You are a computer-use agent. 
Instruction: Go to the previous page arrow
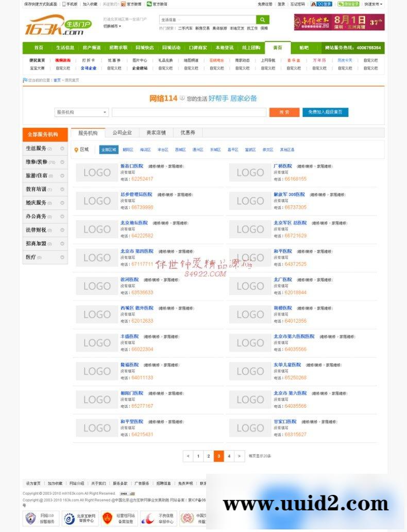click(x=188, y=456)
